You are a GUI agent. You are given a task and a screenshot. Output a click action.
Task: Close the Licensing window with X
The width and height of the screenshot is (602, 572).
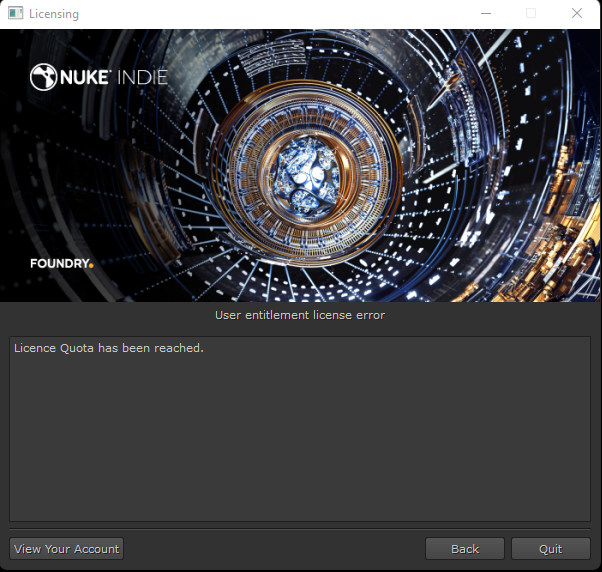click(577, 14)
